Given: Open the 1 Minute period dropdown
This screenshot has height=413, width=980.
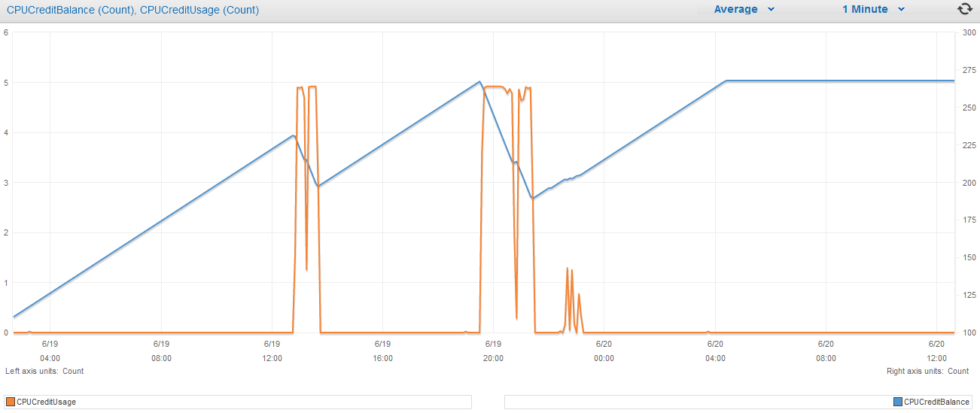Looking at the screenshot, I should [873, 9].
